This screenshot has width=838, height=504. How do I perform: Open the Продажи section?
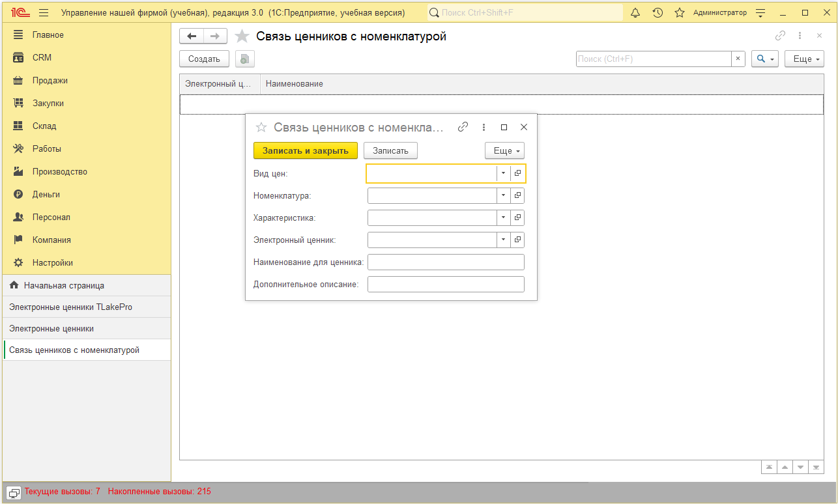click(50, 80)
